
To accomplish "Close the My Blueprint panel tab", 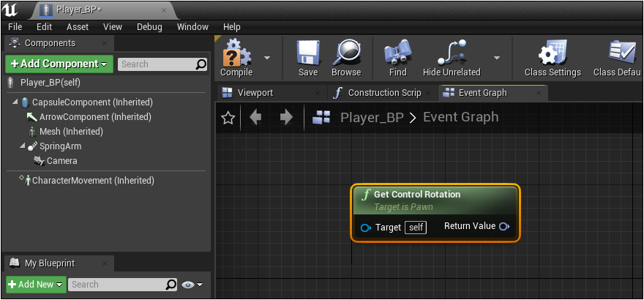I will point(105,263).
